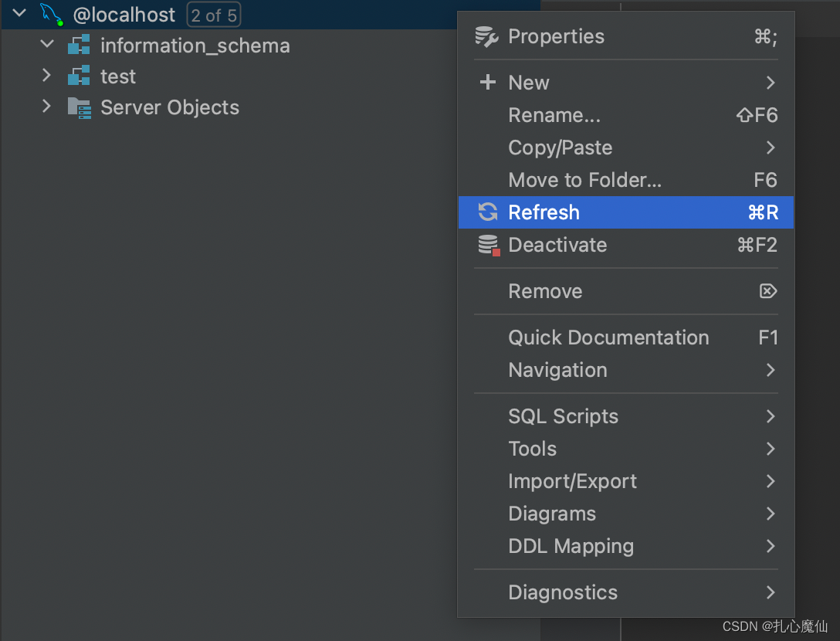Collapse the @localhost data source node

19,13
